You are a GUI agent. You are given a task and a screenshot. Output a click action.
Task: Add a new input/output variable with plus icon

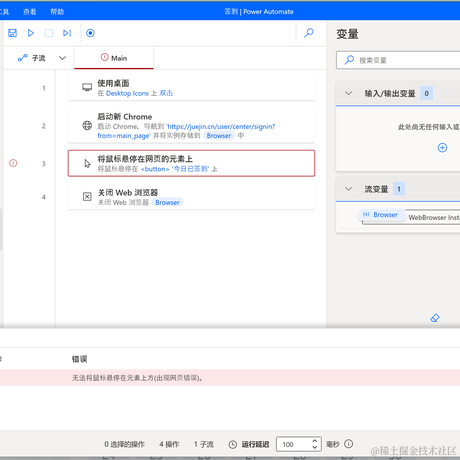[x=442, y=148]
